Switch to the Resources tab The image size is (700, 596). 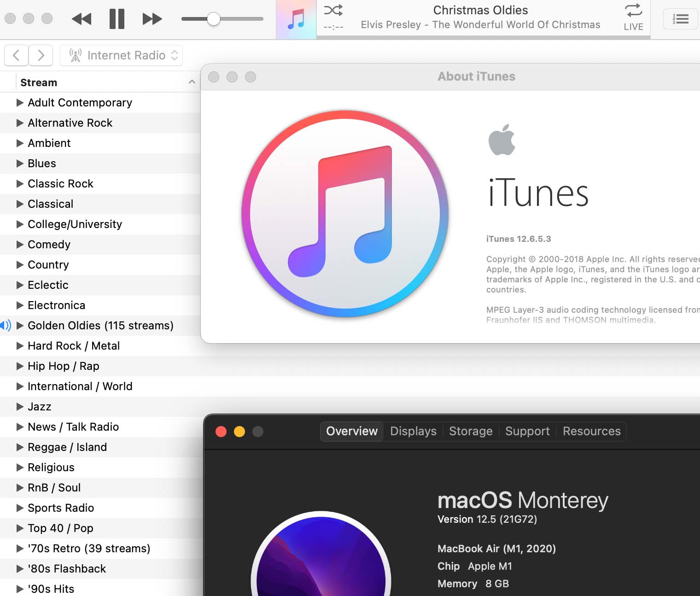coord(591,431)
